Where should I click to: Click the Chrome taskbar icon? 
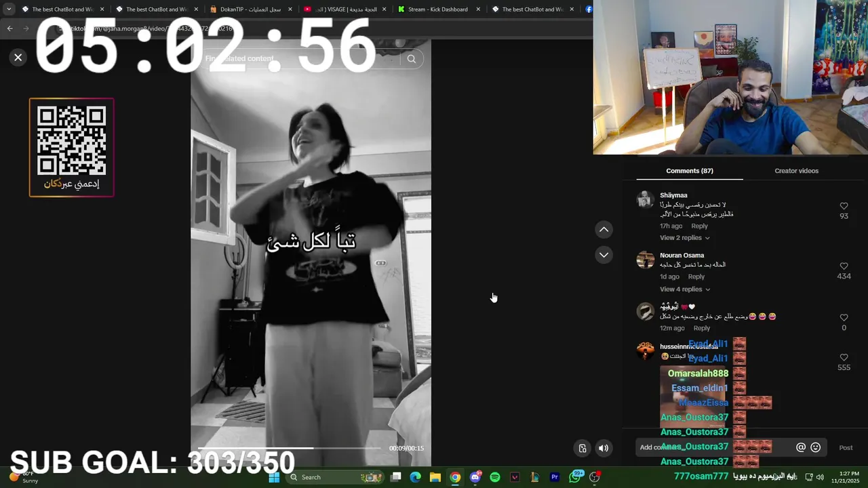(455, 477)
